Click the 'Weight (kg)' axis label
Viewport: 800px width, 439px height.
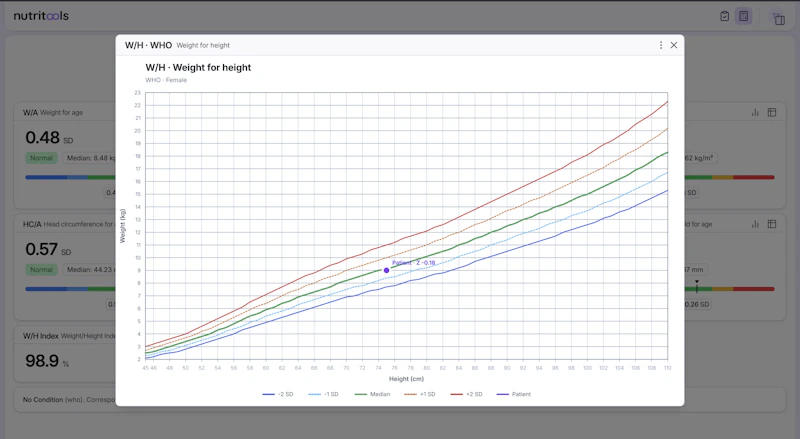122,226
